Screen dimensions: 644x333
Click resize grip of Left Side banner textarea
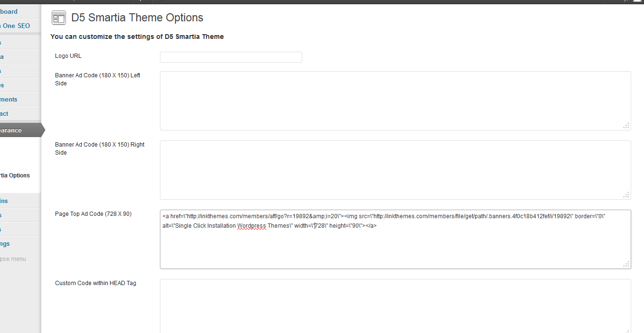pyautogui.click(x=626, y=126)
